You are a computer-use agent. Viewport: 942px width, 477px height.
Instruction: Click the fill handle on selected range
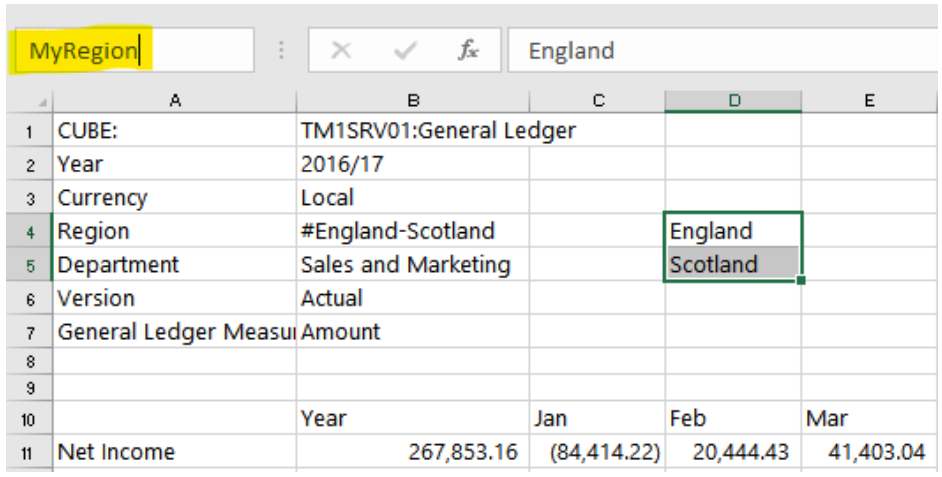click(x=800, y=280)
